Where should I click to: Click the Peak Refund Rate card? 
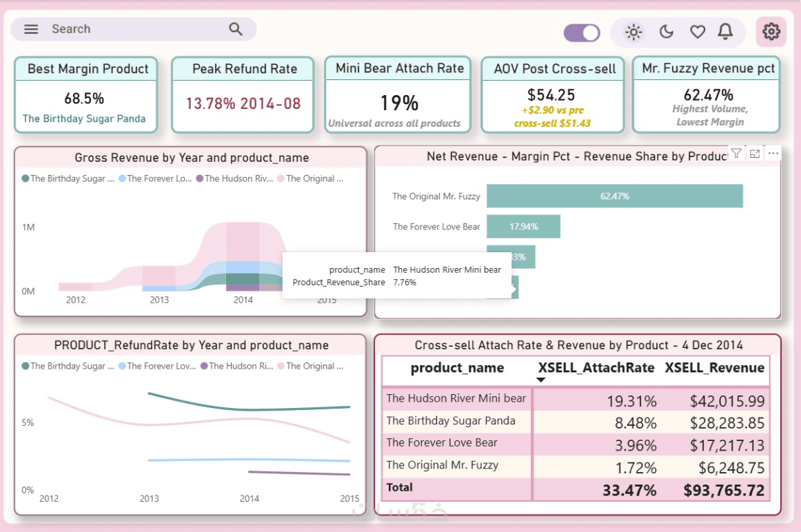click(243, 95)
